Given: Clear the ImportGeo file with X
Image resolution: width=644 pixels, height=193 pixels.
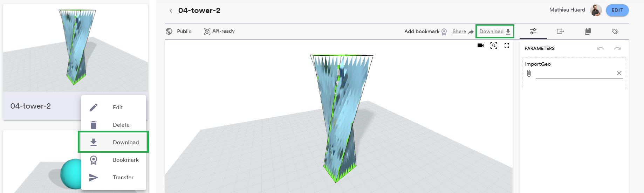Looking at the screenshot, I should click(619, 73).
